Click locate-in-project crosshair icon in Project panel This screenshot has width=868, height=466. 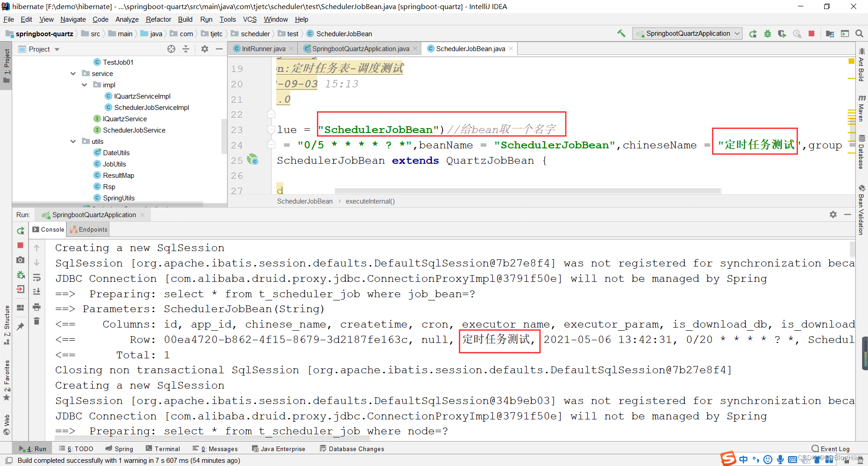pyautogui.click(x=171, y=49)
